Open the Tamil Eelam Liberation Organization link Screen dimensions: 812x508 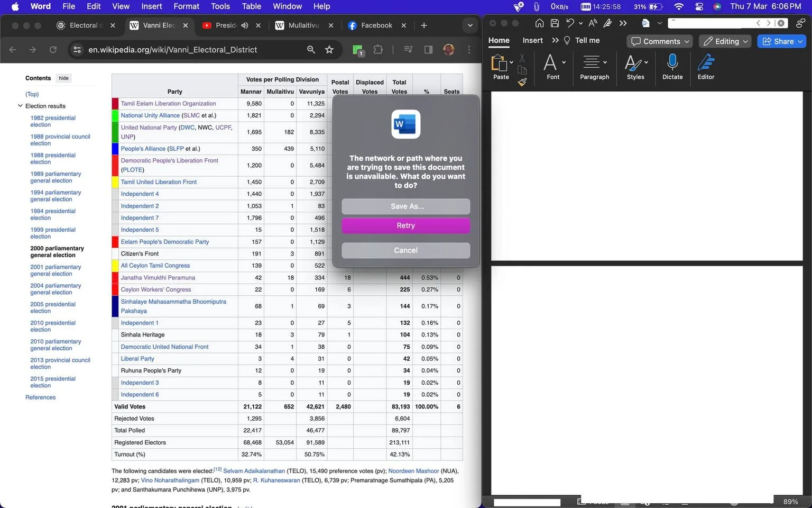click(168, 104)
